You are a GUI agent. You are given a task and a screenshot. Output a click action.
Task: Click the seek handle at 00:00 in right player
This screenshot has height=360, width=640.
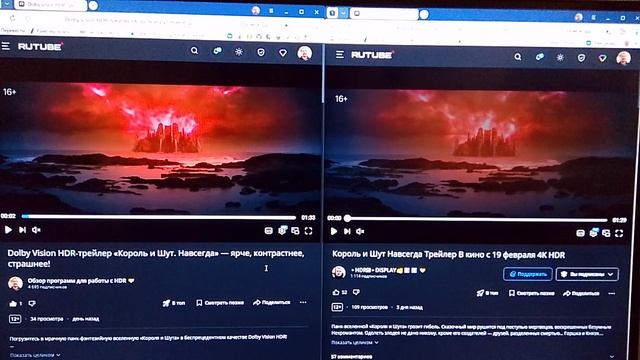pos(347,218)
